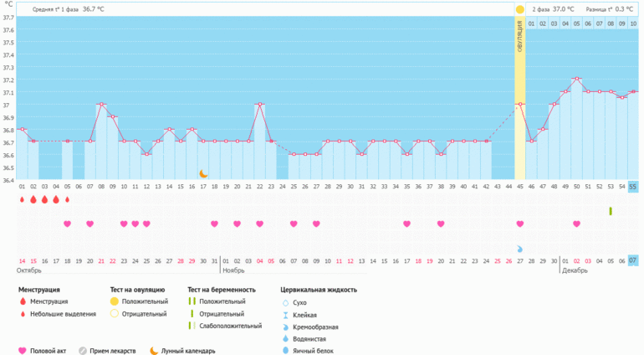Click the highlighted cycle day 55 cell
The image size is (644, 355).
pyautogui.click(x=633, y=186)
